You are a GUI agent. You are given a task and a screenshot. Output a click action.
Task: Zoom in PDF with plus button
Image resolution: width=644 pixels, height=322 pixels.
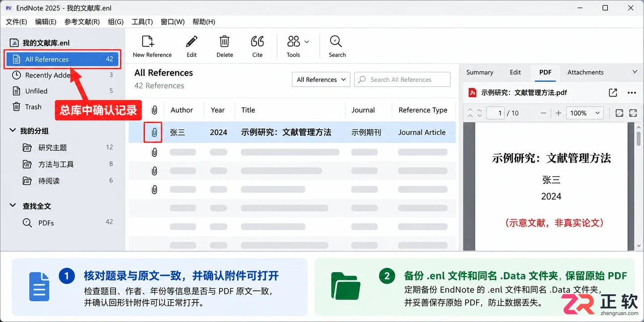[558, 113]
